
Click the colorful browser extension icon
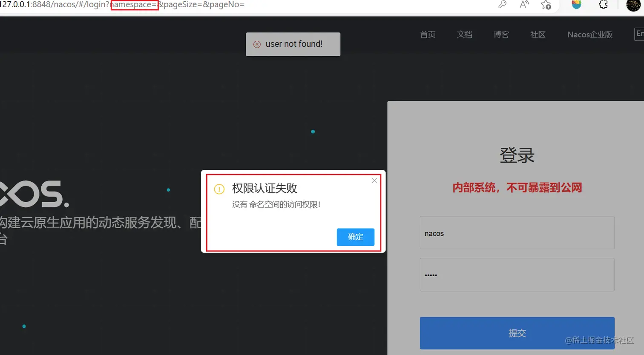[x=576, y=5]
